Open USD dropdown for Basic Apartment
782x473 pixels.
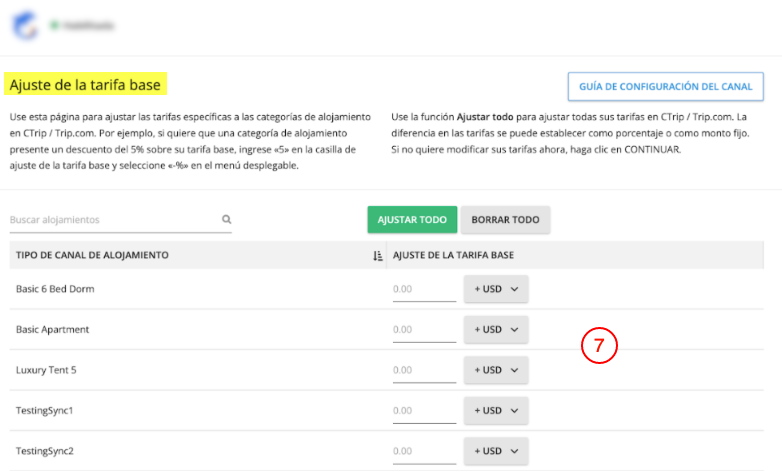[x=495, y=329]
